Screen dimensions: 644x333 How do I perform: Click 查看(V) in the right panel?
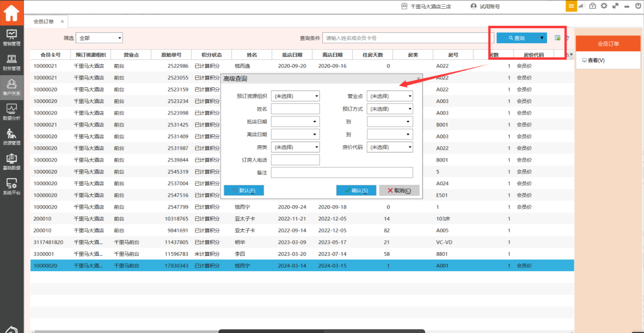(x=593, y=61)
